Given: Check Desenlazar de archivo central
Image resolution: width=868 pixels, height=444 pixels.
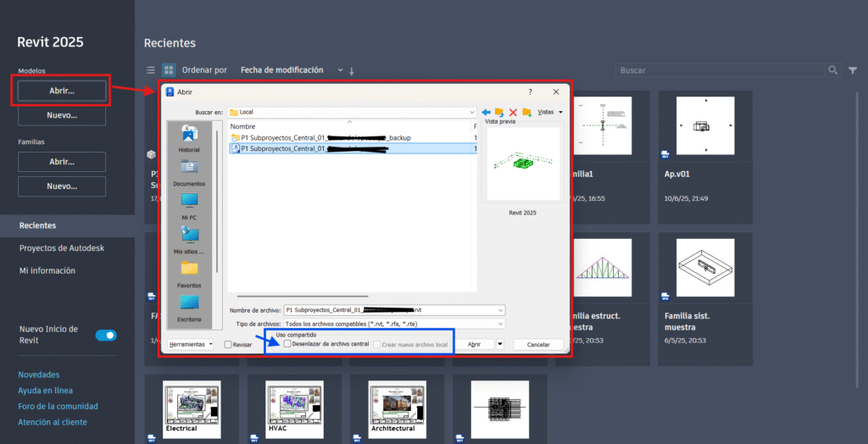Looking at the screenshot, I should point(287,345).
